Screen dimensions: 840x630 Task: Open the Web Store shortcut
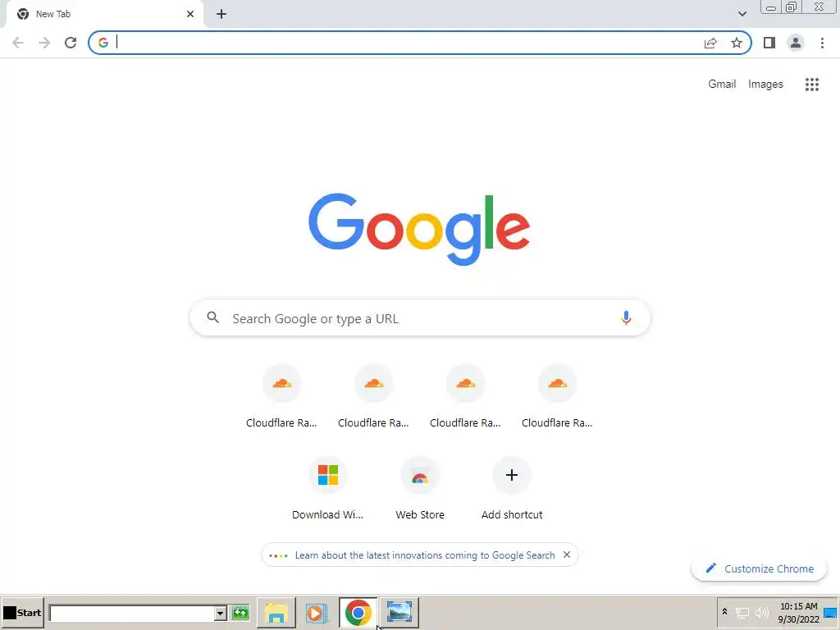(x=420, y=488)
